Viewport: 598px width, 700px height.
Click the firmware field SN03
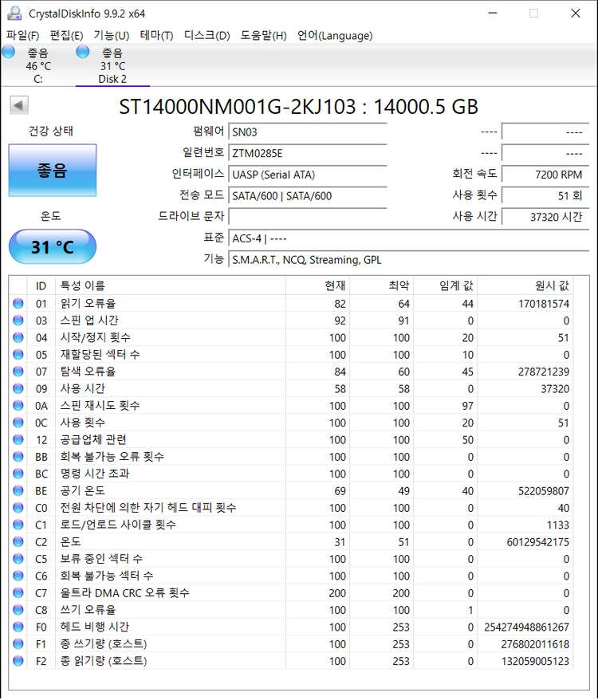pyautogui.click(x=307, y=132)
